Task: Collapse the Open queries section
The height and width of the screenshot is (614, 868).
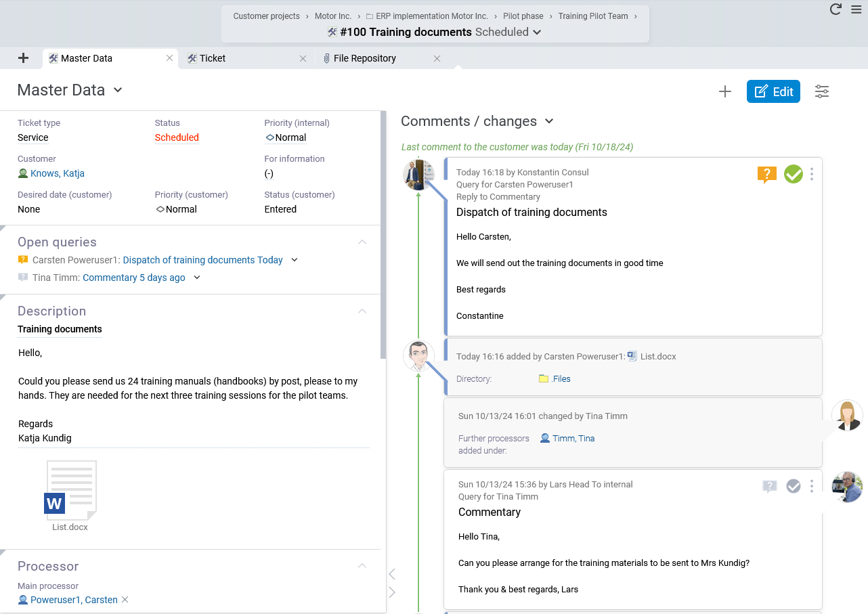Action: pyautogui.click(x=362, y=242)
